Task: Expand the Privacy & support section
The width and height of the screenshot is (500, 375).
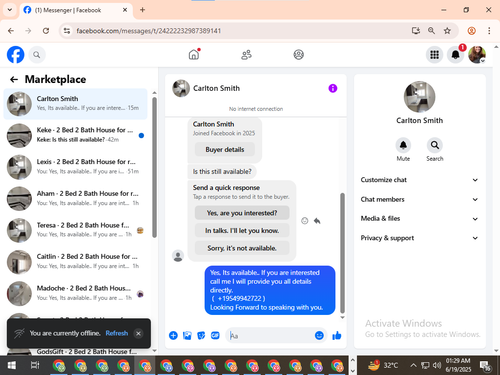Action: [419, 238]
